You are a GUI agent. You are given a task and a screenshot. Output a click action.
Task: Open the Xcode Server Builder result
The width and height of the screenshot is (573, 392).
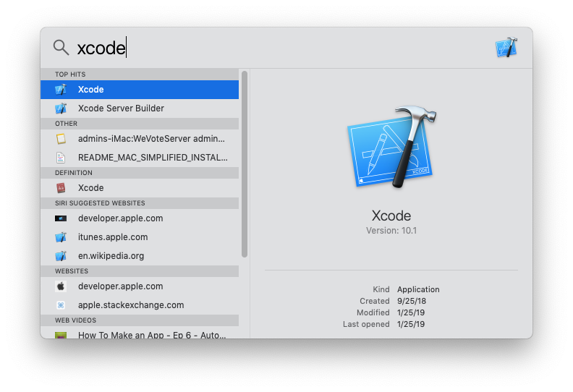[140, 108]
